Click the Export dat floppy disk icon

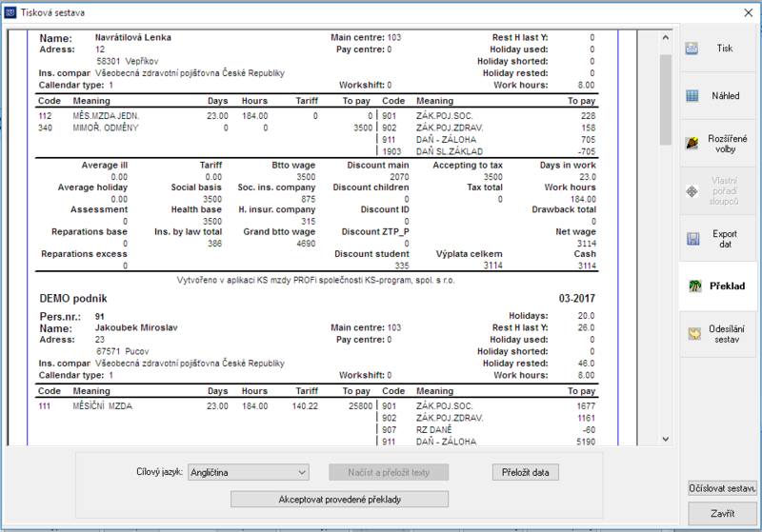692,239
